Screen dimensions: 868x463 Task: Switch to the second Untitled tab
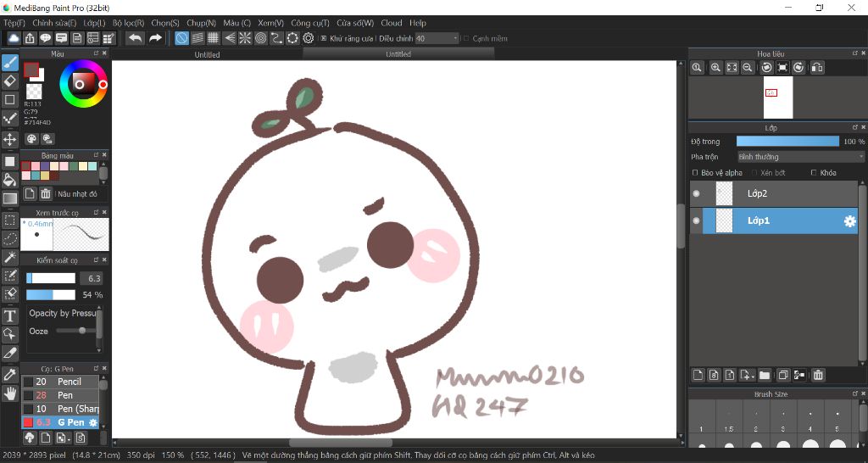tap(398, 53)
